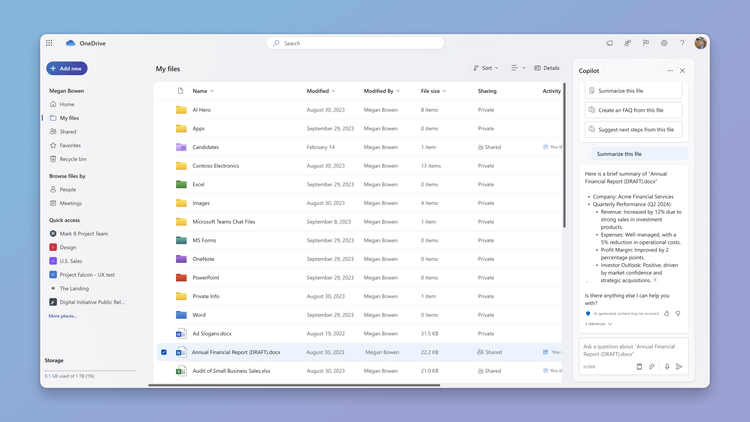Expand the view layout options dropdown
This screenshot has width=750, height=422.
518,68
